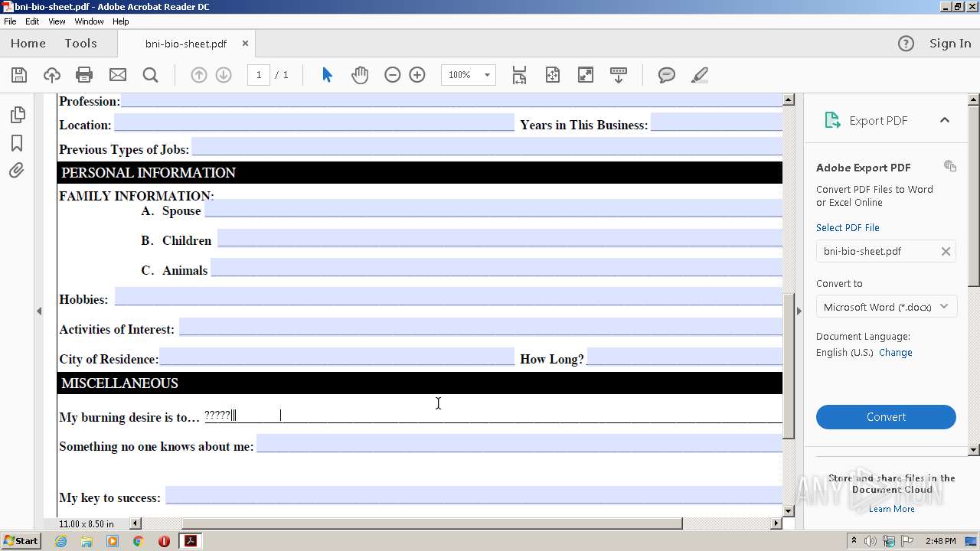Open the find text magnifier
Screen dimensions: 980x551
point(151,75)
